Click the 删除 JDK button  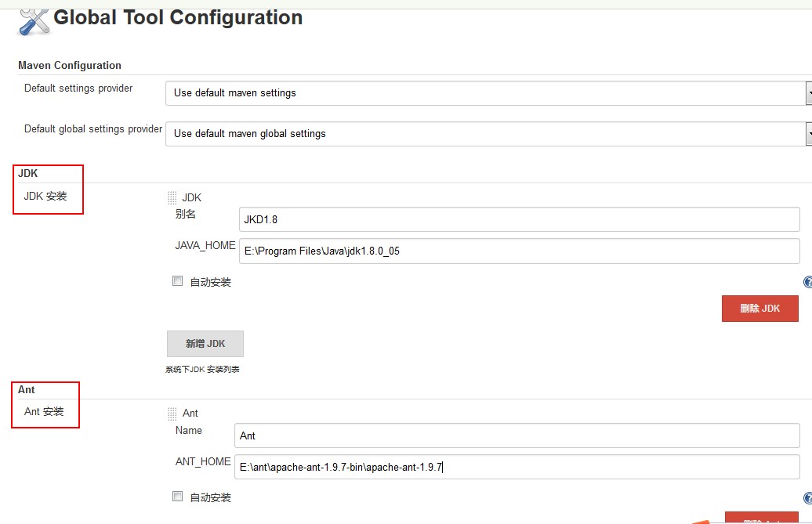(x=759, y=309)
